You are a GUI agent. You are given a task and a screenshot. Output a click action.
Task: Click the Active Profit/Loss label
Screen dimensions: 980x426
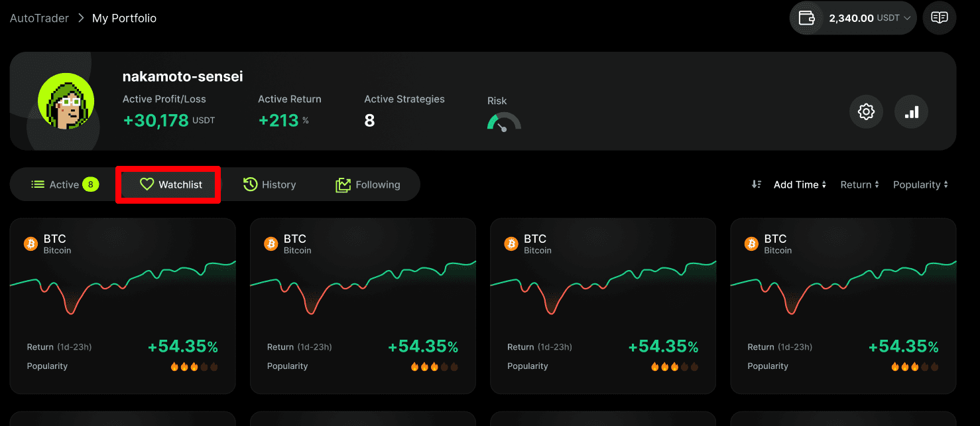(164, 99)
